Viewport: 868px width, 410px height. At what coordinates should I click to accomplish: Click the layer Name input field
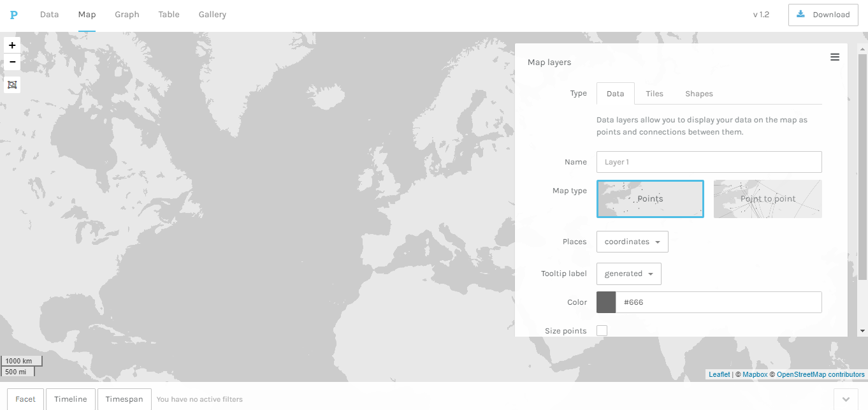709,162
